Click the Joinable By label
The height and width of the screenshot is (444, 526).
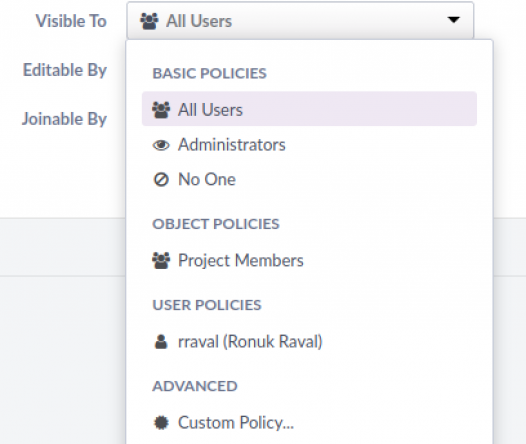[64, 119]
